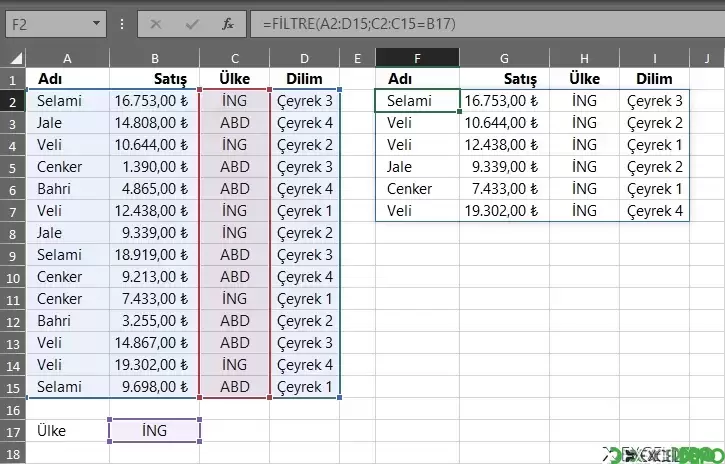Image resolution: width=725 pixels, height=464 pixels.
Task: Click cell I1 with header Dilim
Action: (654, 79)
